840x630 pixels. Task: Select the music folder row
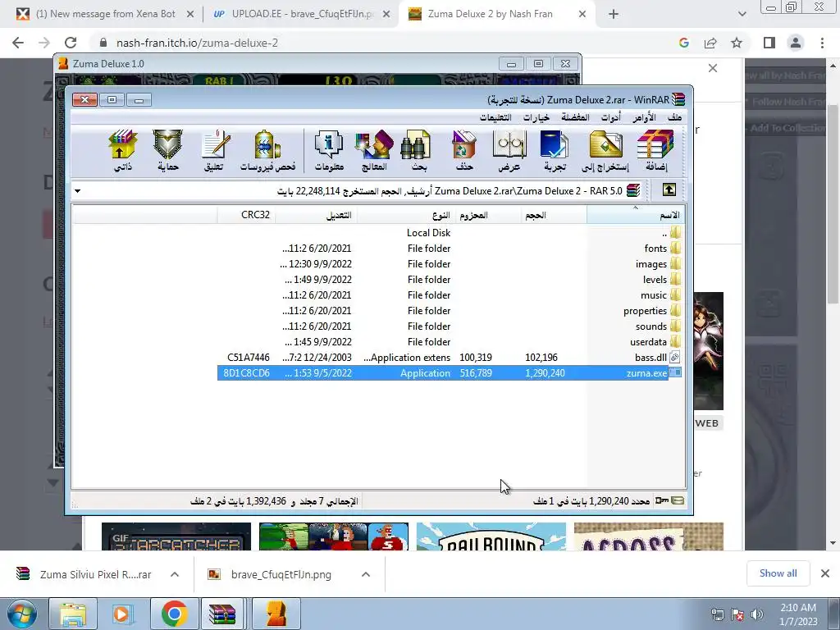pos(450,294)
